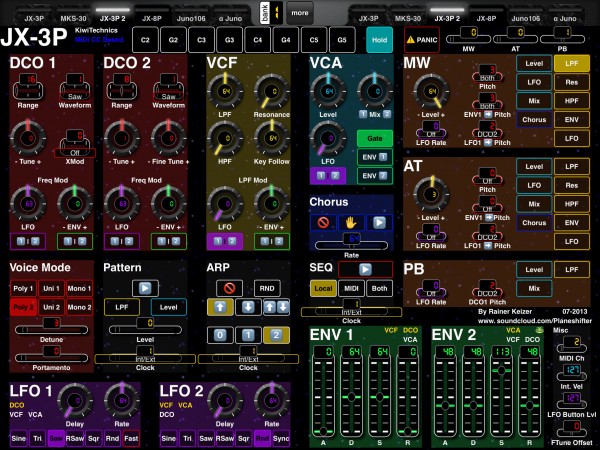Screen dimensions: 600x450
Task: Select VCA ENV 1 mode
Action: tap(375, 157)
